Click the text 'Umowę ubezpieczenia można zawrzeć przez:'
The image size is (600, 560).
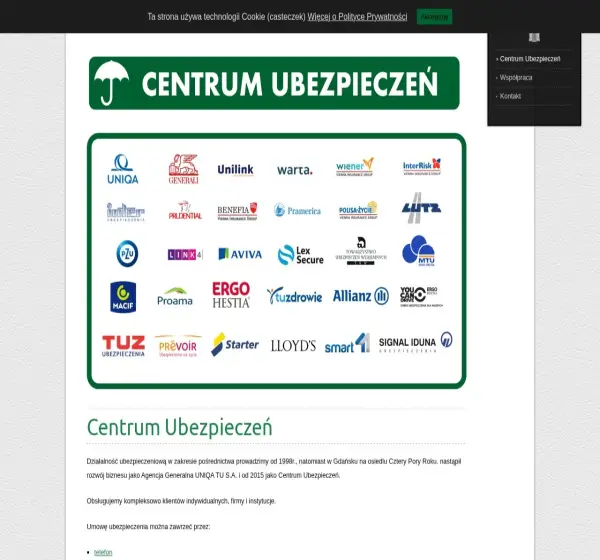tap(148, 527)
